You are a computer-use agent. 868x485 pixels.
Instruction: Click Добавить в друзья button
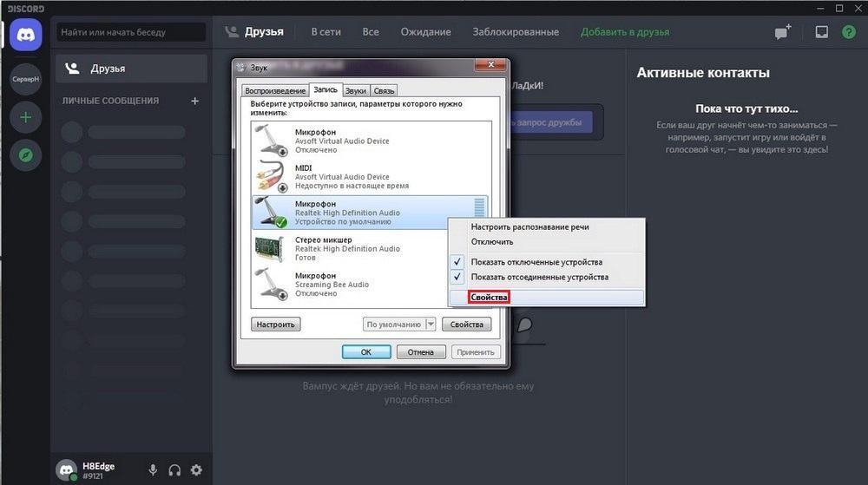(x=625, y=32)
